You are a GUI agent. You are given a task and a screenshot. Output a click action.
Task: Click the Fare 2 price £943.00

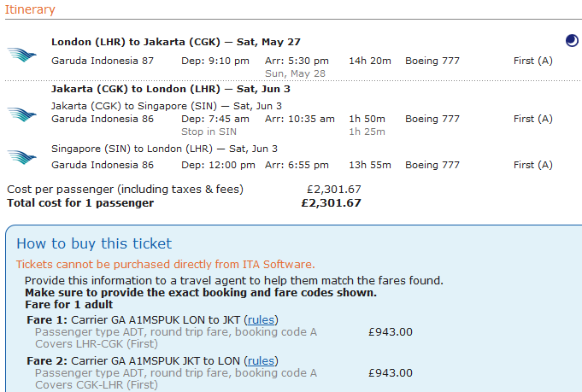[390, 372]
